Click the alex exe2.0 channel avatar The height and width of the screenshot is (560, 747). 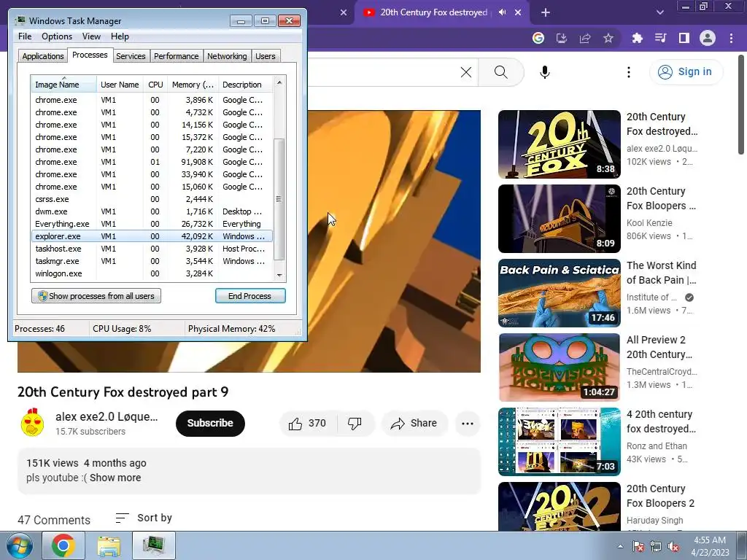(x=32, y=422)
